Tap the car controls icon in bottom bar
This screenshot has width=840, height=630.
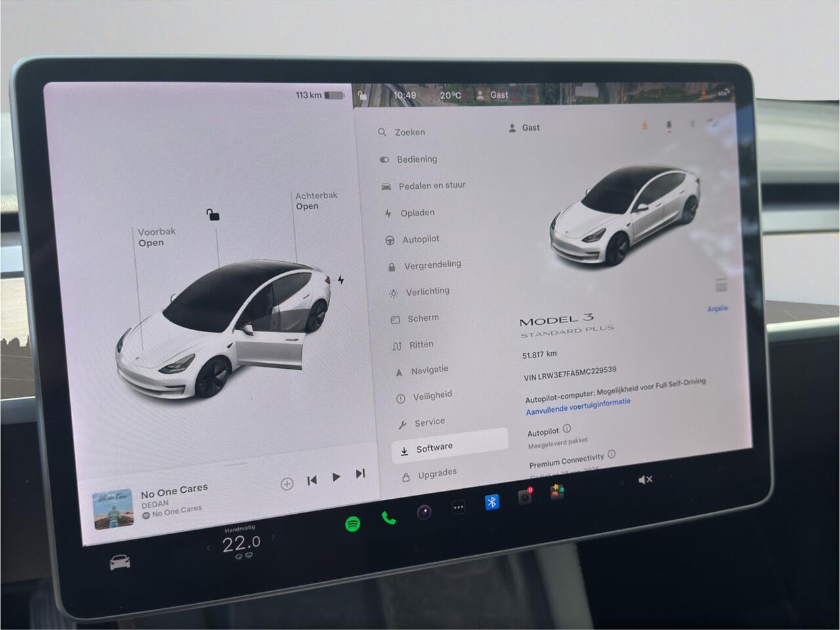pos(119,562)
